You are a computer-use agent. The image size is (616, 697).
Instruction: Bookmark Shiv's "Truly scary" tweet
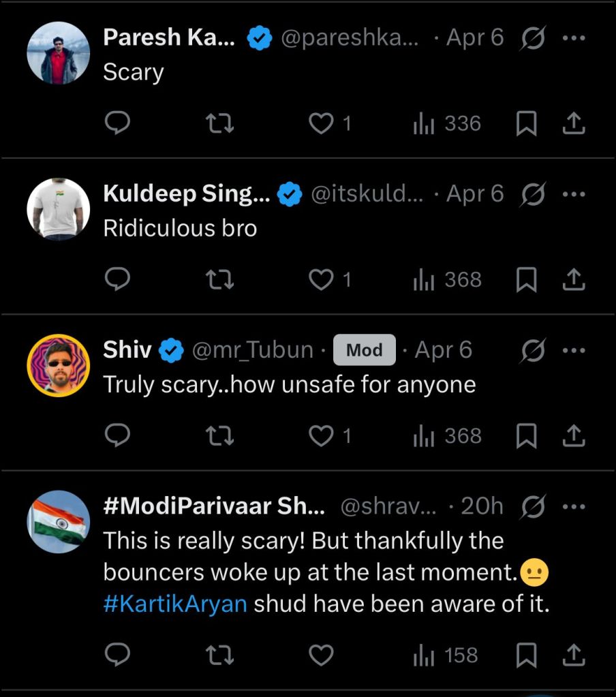(526, 436)
